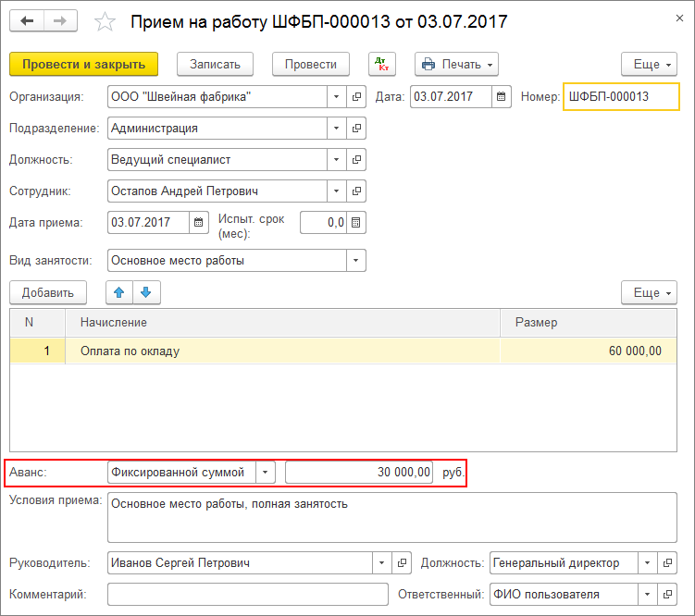
Task: Expand the Подразделение dropdown
Action: pos(335,128)
